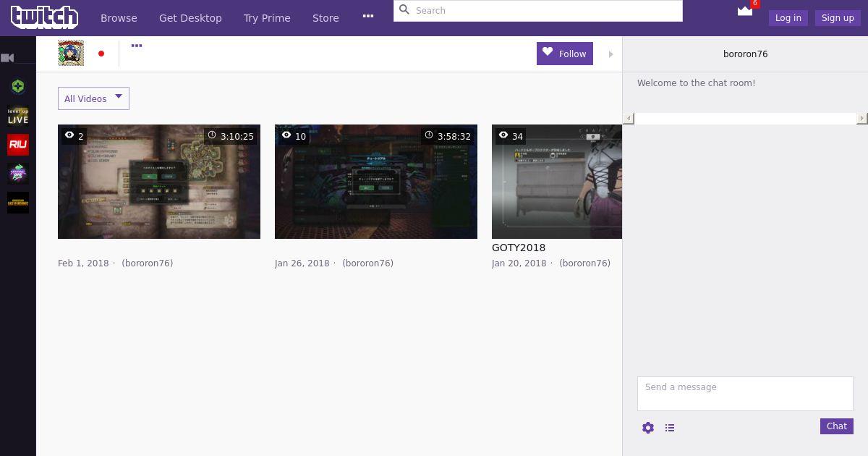
Task: Open the green plus channel in sidebar
Action: pos(18,87)
